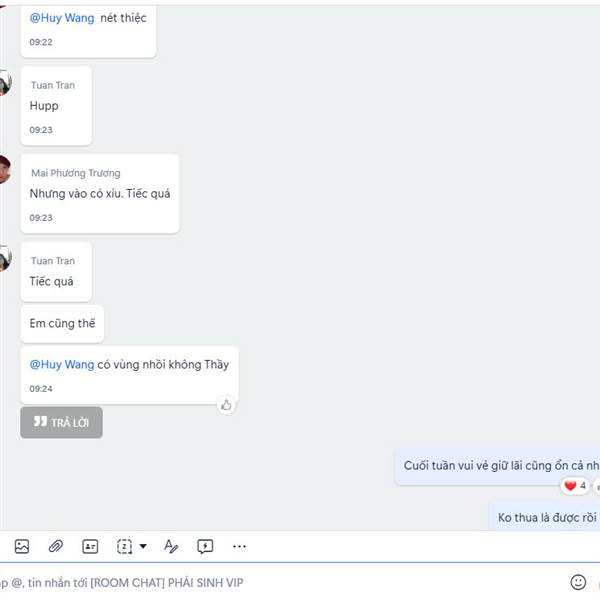Viewport: 600px width, 600px height.
Task: Open the send image icon
Action: (x=22, y=546)
